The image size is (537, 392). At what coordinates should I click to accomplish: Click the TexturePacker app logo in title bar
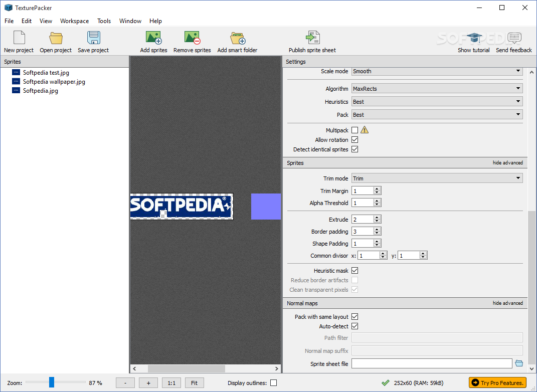tap(8, 8)
